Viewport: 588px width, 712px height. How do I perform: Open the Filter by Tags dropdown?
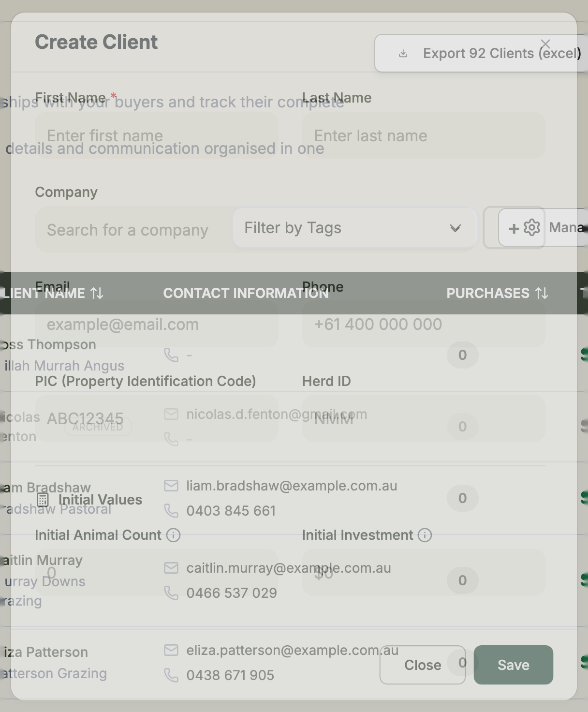tap(354, 228)
